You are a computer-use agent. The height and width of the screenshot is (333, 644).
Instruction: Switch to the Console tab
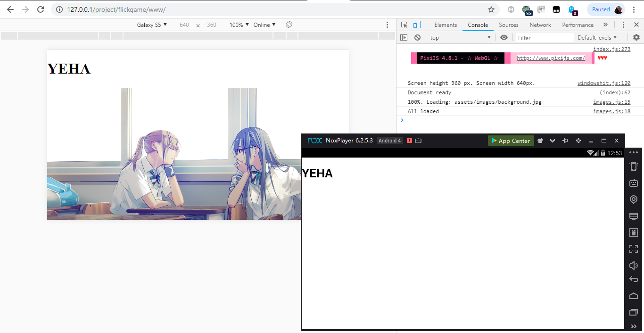click(478, 25)
